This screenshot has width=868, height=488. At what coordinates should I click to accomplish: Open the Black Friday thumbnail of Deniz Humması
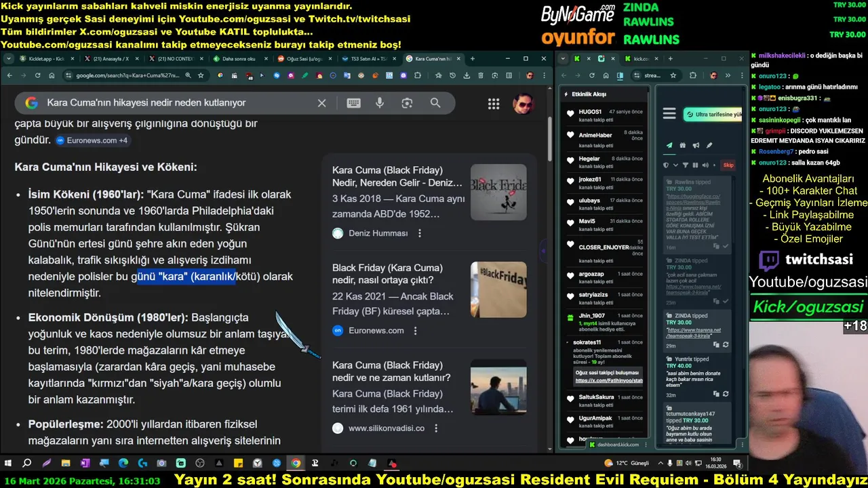click(x=498, y=192)
